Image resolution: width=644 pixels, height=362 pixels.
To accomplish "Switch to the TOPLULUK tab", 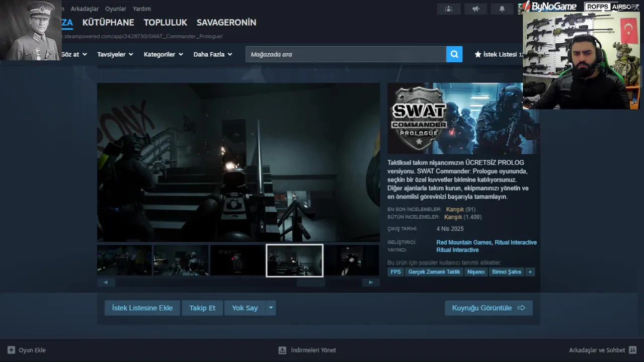I will [x=166, y=23].
